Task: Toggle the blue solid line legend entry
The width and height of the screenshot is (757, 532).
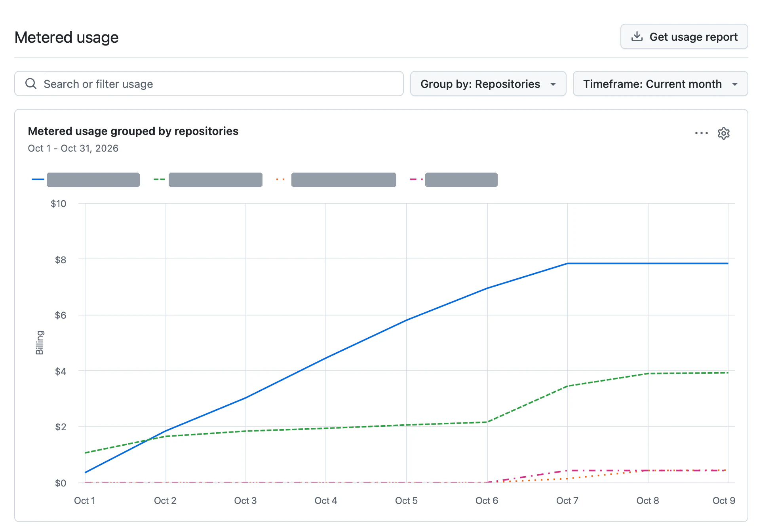Action: pyautogui.click(x=86, y=180)
